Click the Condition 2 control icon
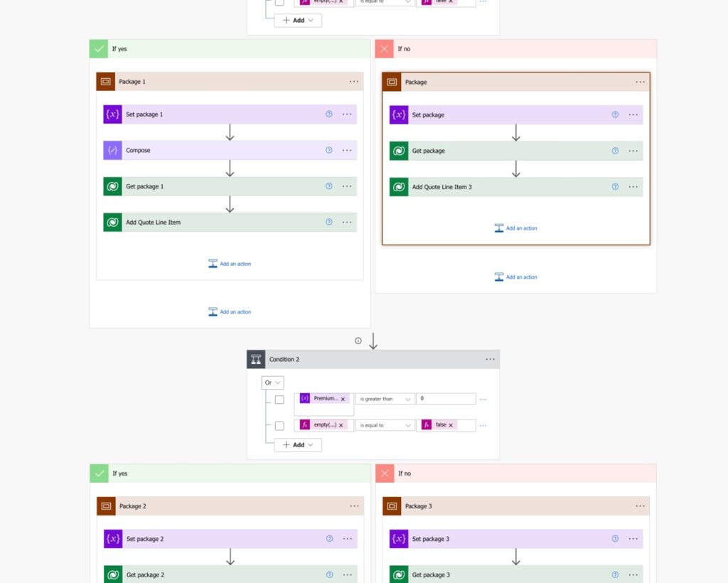 256,359
